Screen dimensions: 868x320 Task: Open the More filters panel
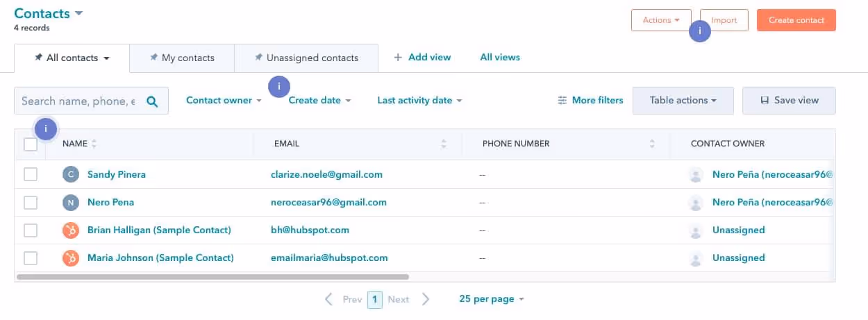point(590,100)
